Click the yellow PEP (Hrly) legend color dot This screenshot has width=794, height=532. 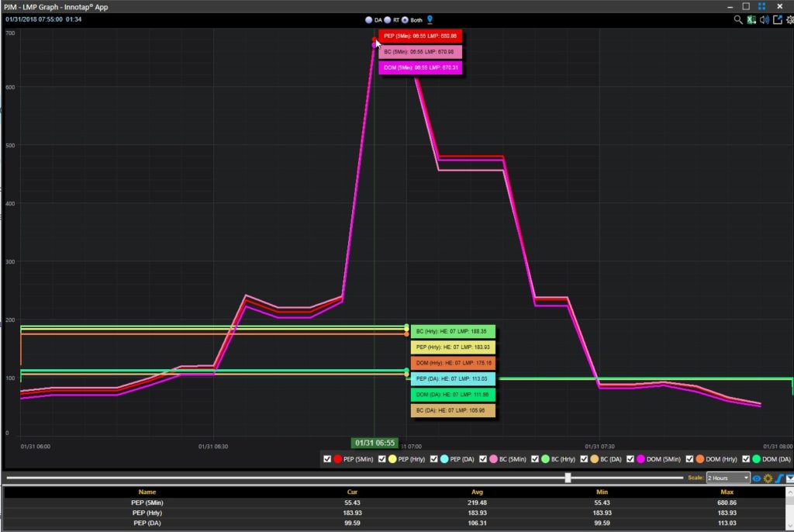click(392, 459)
